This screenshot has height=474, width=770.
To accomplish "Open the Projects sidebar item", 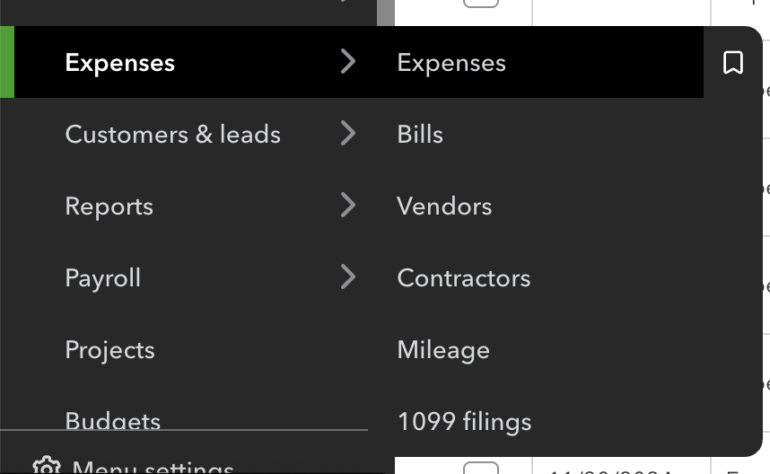I will (x=110, y=350).
